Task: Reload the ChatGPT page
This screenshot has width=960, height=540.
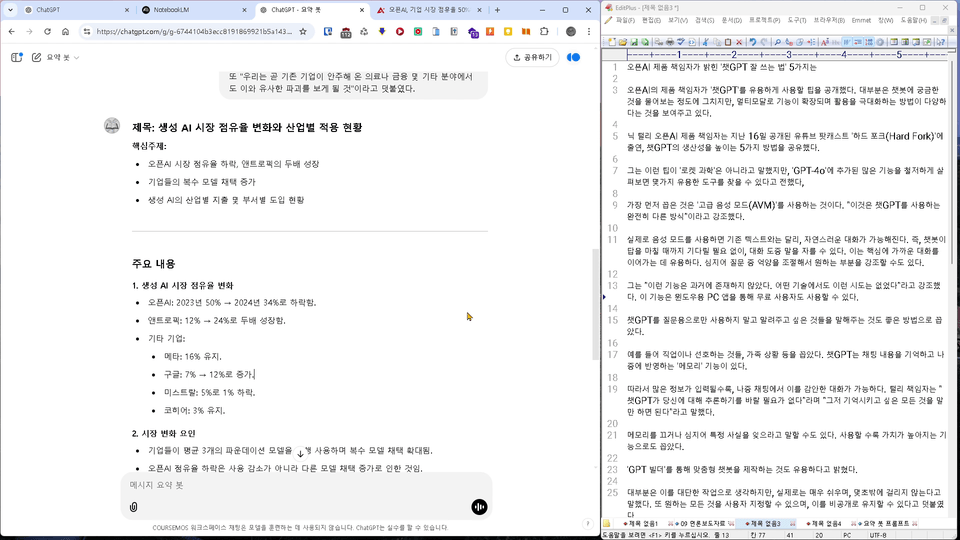Action: (x=47, y=31)
